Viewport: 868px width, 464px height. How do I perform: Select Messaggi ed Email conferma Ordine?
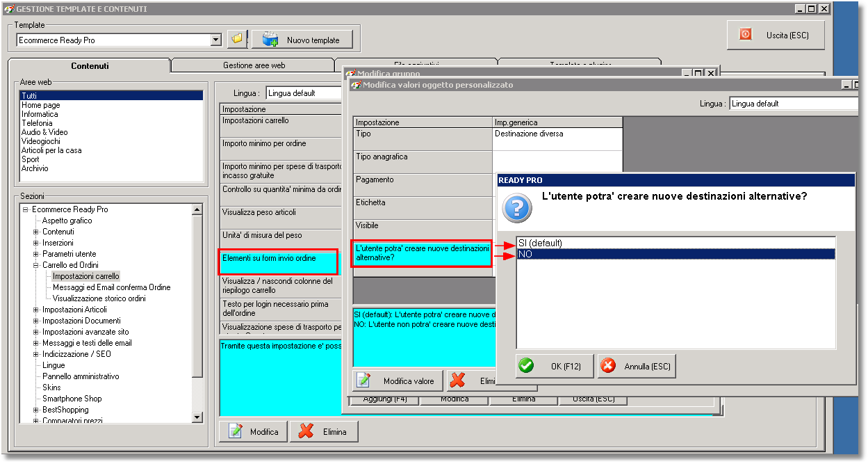coord(112,287)
